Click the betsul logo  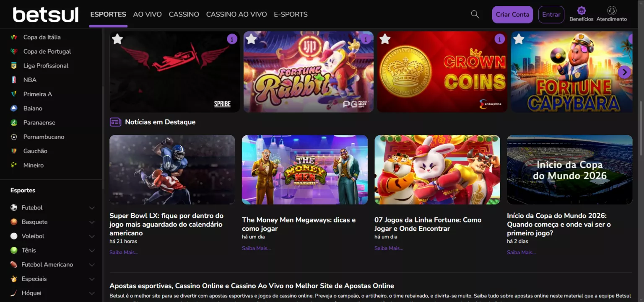click(x=46, y=15)
